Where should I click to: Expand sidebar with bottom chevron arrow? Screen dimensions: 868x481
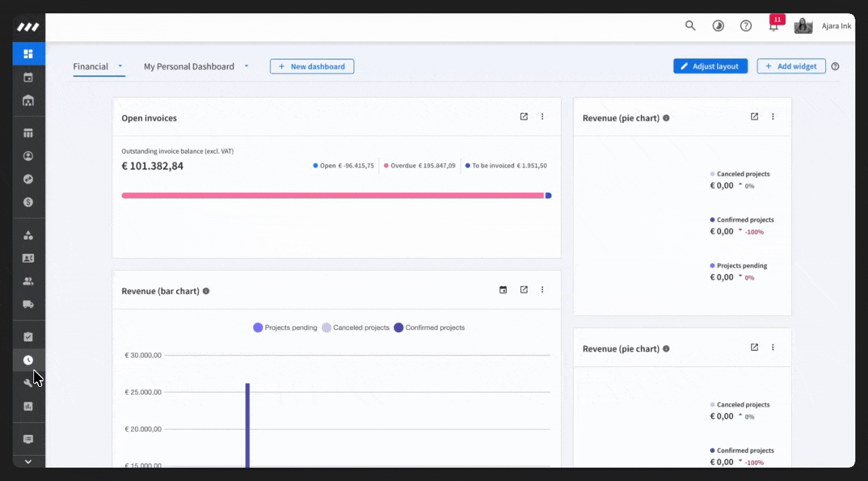(28, 461)
